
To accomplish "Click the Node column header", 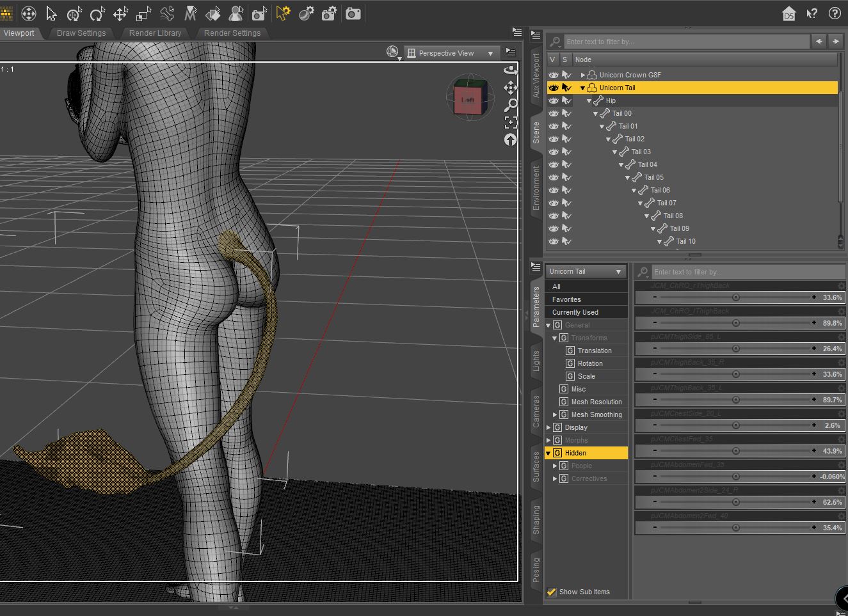I will [x=704, y=59].
